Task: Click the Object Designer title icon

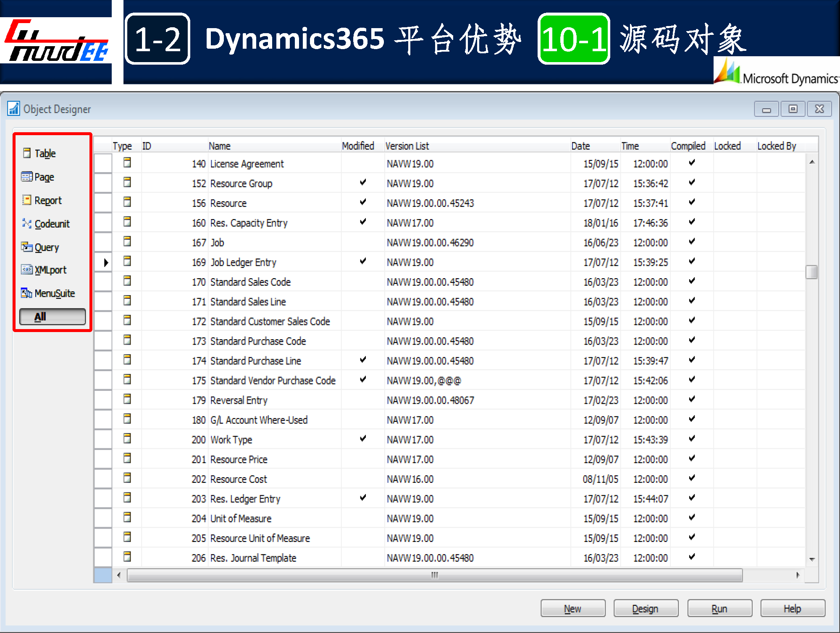Action: click(x=14, y=109)
